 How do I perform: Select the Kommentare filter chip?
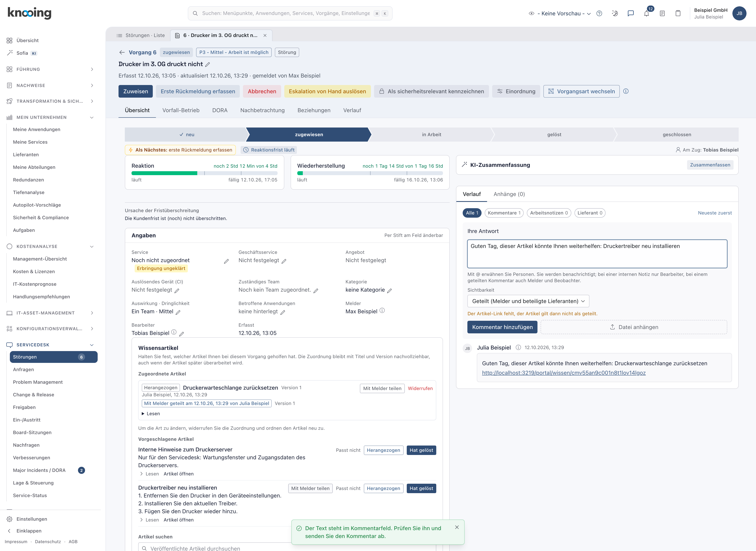(x=504, y=213)
